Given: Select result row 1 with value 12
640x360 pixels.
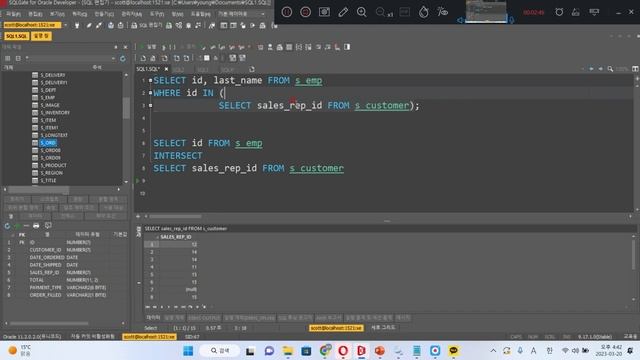Looking at the screenshot, I should 171,244.
